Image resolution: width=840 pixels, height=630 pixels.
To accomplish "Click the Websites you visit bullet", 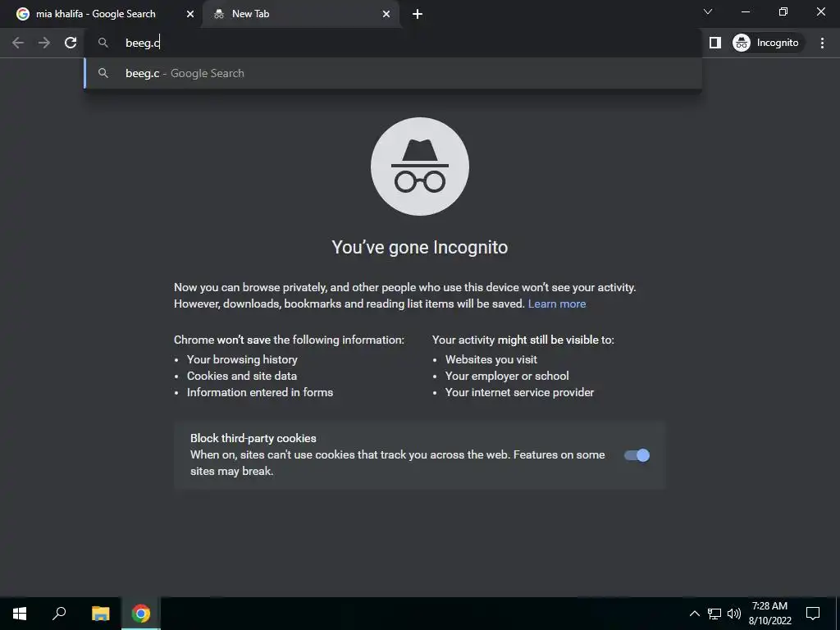I will click(491, 359).
